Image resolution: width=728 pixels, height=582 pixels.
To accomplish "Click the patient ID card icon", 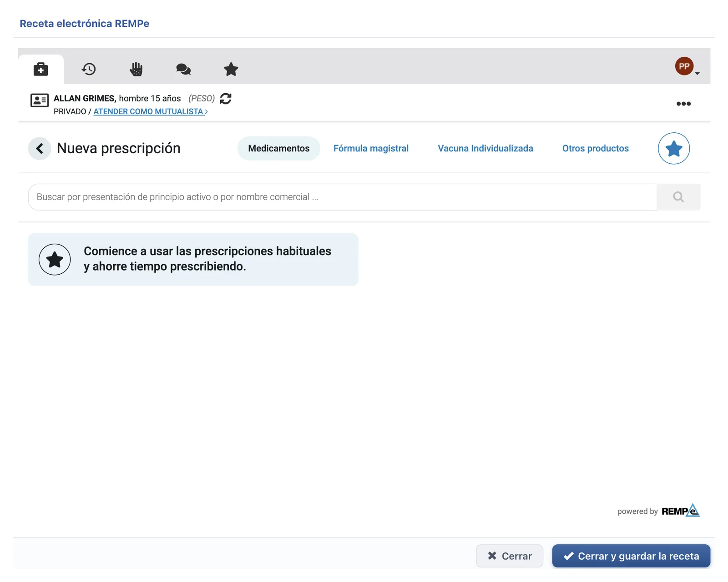I will [40, 100].
